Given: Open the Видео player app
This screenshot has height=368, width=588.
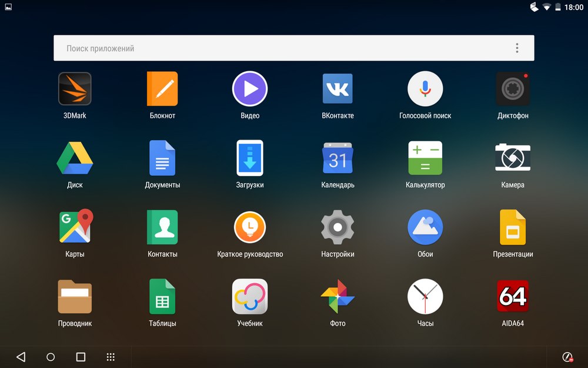Looking at the screenshot, I should [x=250, y=89].
